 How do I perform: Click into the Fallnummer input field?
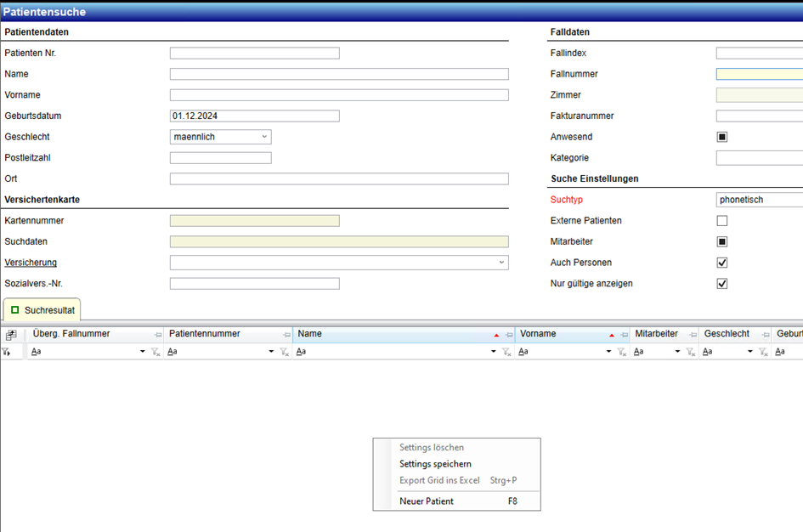click(x=760, y=74)
